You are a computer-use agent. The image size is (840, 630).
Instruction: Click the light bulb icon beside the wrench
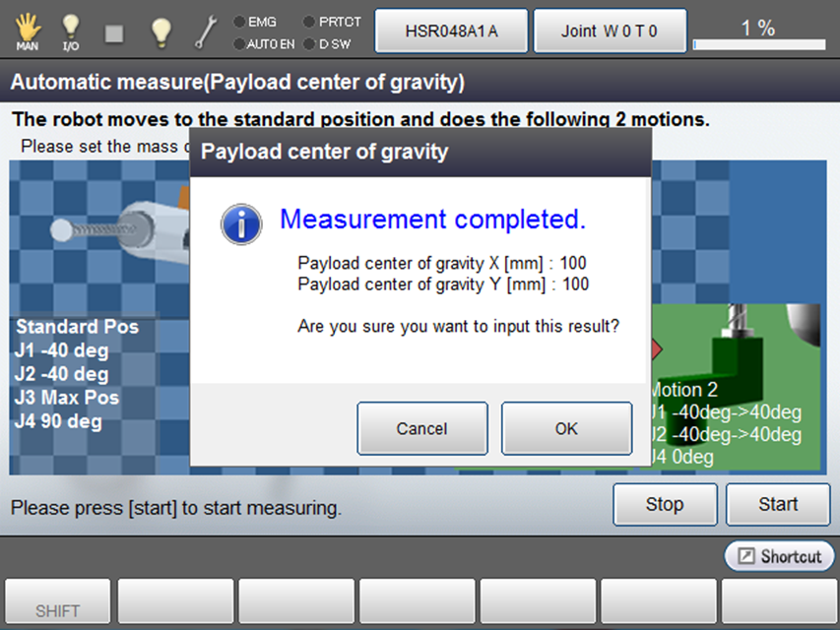(161, 31)
